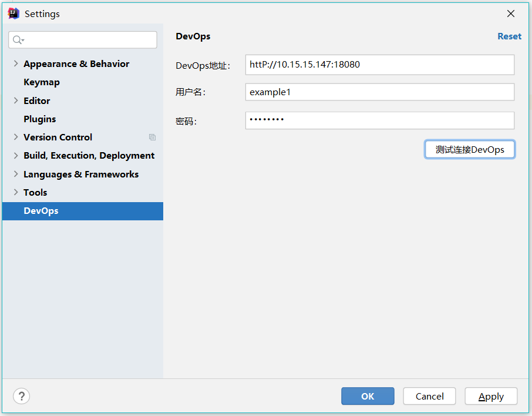The image size is (532, 416).
Task: Expand the Editor settings tree node
Action: point(16,100)
